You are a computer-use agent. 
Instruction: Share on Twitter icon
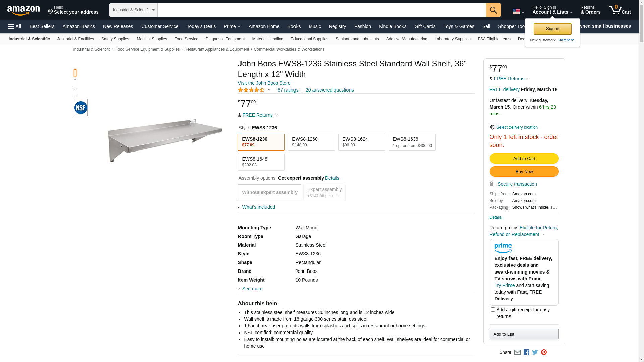click(535, 352)
